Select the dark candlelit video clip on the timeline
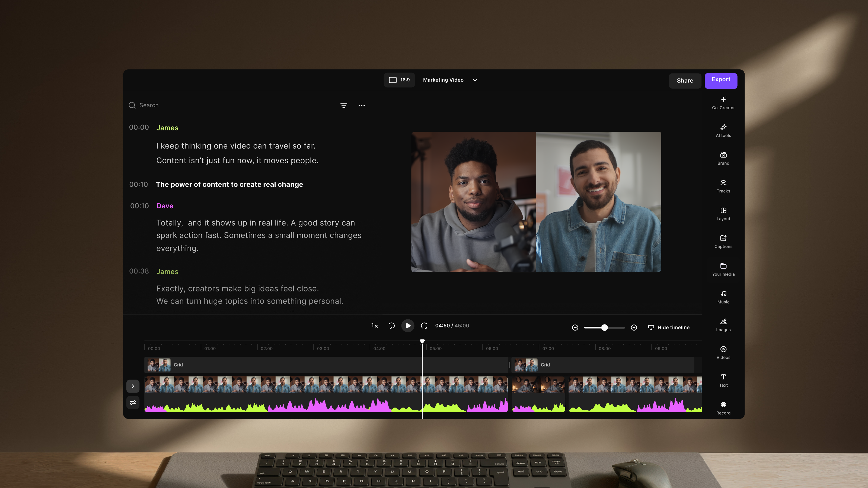 point(538,394)
